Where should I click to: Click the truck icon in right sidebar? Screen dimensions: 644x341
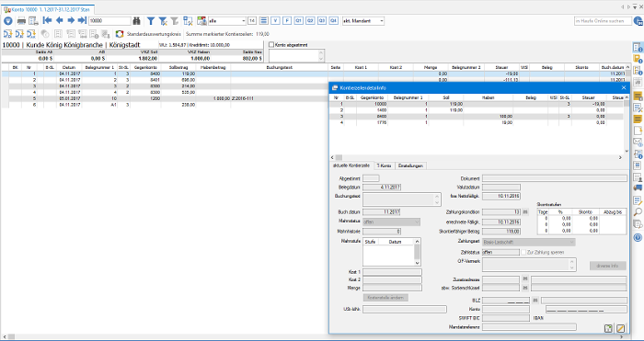(x=638, y=188)
